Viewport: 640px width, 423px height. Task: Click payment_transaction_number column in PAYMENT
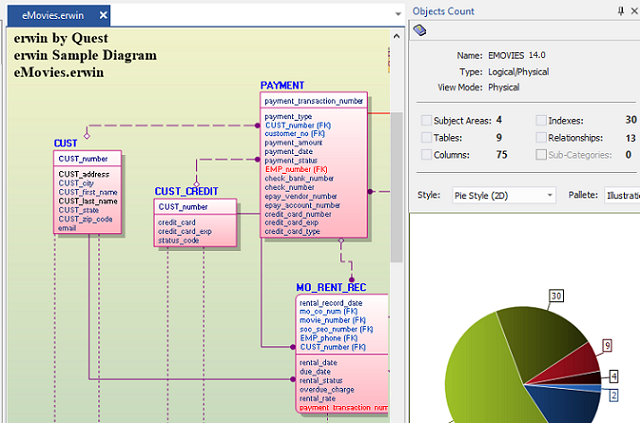coord(313,101)
